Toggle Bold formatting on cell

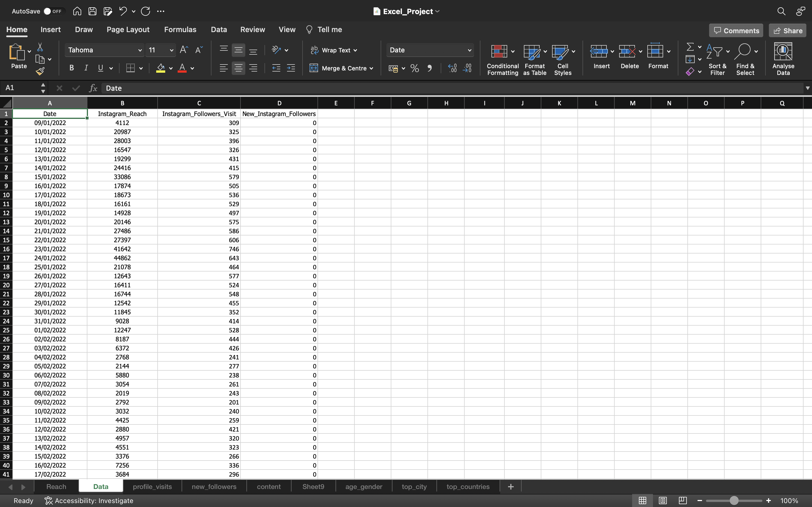tap(71, 68)
